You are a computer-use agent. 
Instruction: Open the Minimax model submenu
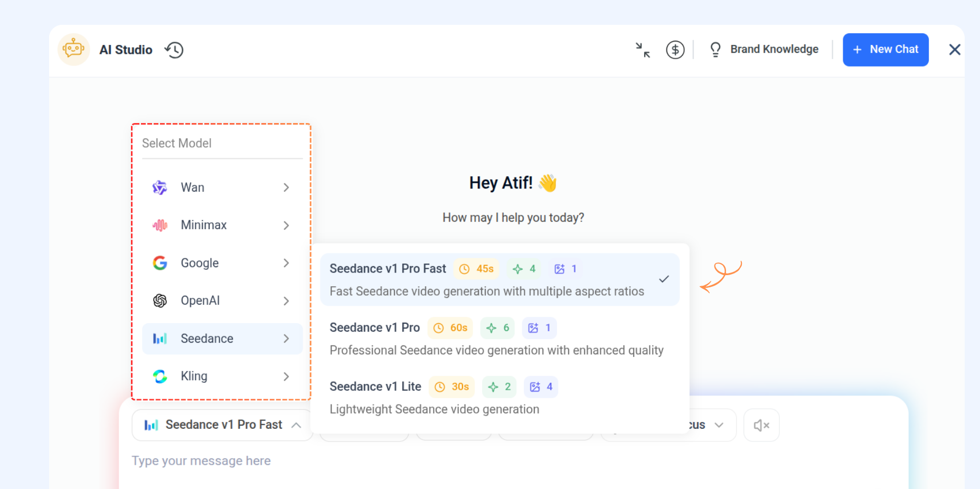222,225
